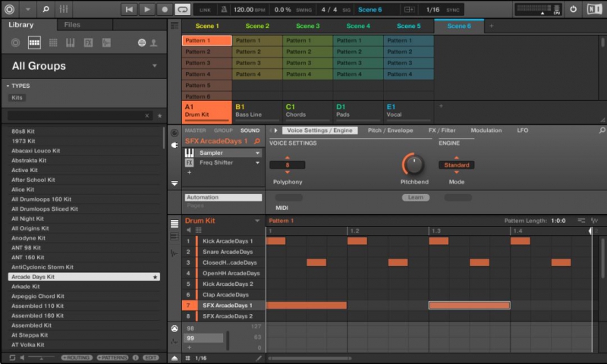Start playback with the Play button

pyautogui.click(x=146, y=10)
